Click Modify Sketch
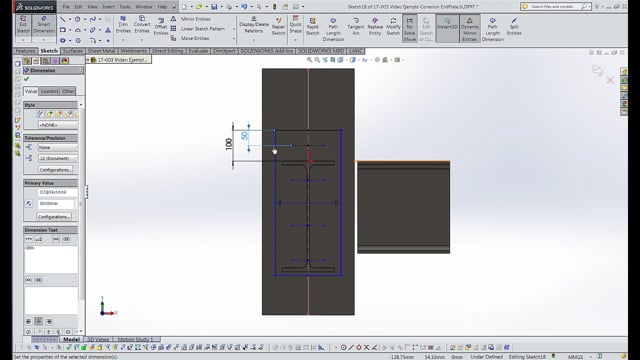 click(393, 27)
